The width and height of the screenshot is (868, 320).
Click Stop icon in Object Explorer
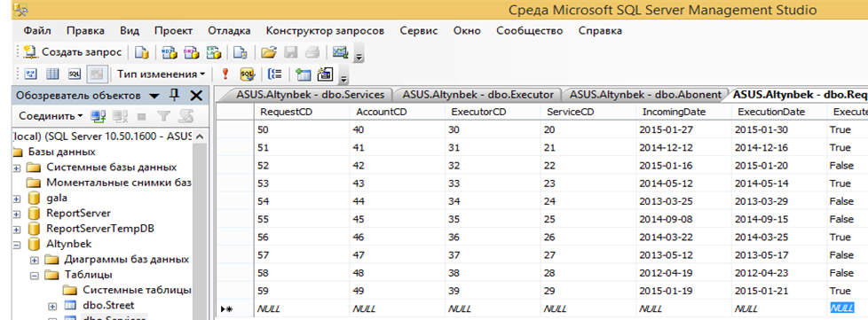(142, 116)
